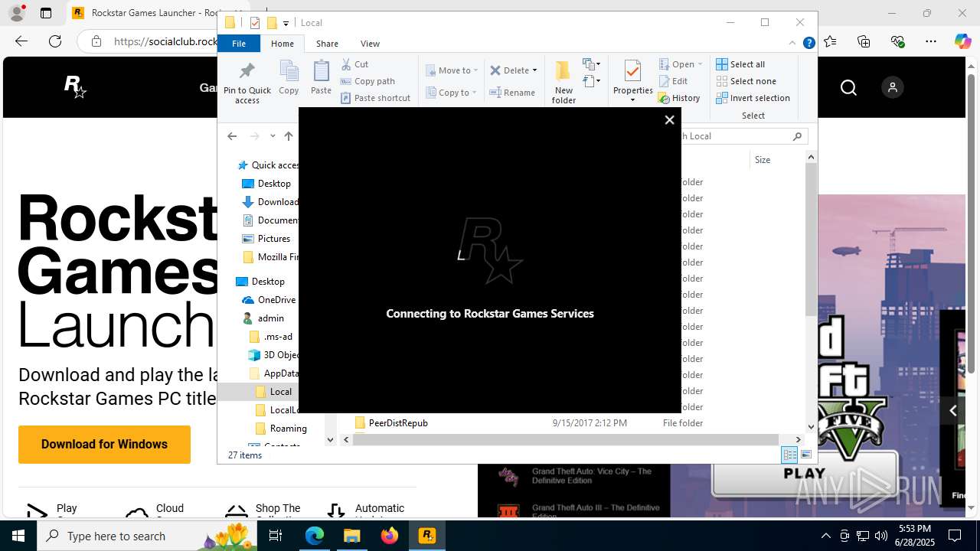
Task: Click the volume icon in tray
Action: (881, 536)
